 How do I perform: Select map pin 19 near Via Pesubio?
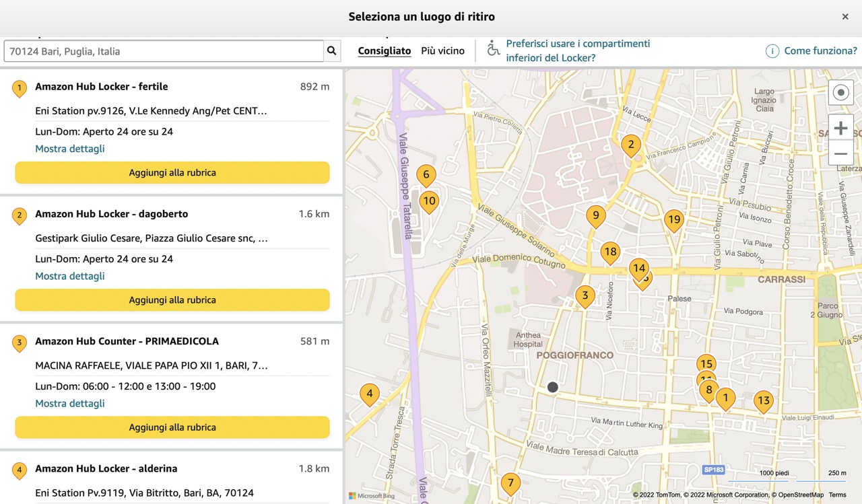point(673,220)
